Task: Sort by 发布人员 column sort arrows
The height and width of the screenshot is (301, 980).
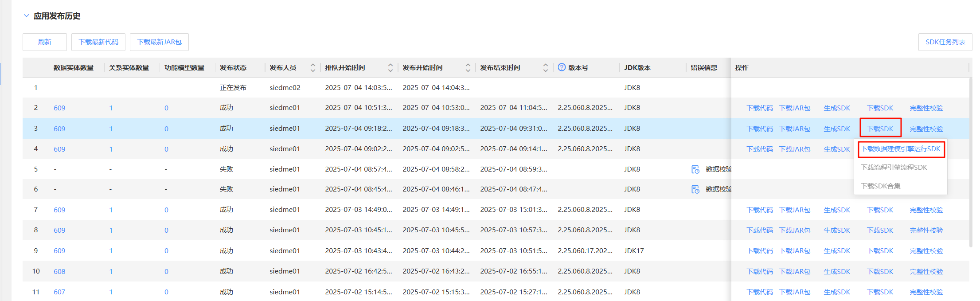Action: (313, 67)
